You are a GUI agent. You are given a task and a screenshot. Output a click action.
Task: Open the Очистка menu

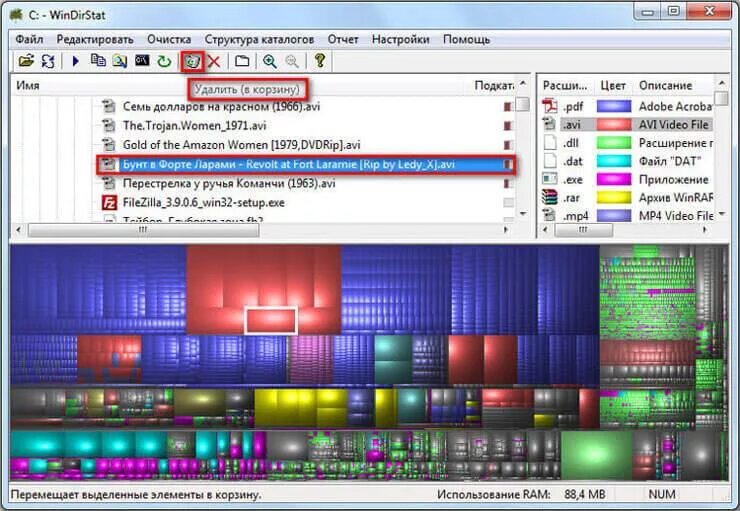point(169,39)
